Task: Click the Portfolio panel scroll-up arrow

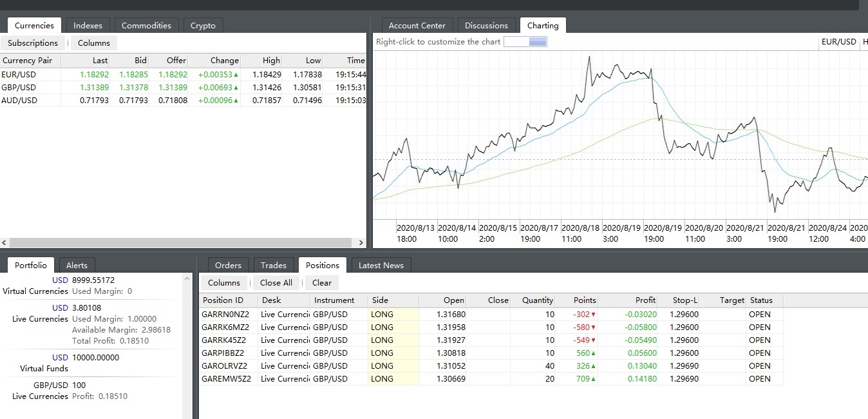Action: [x=187, y=278]
